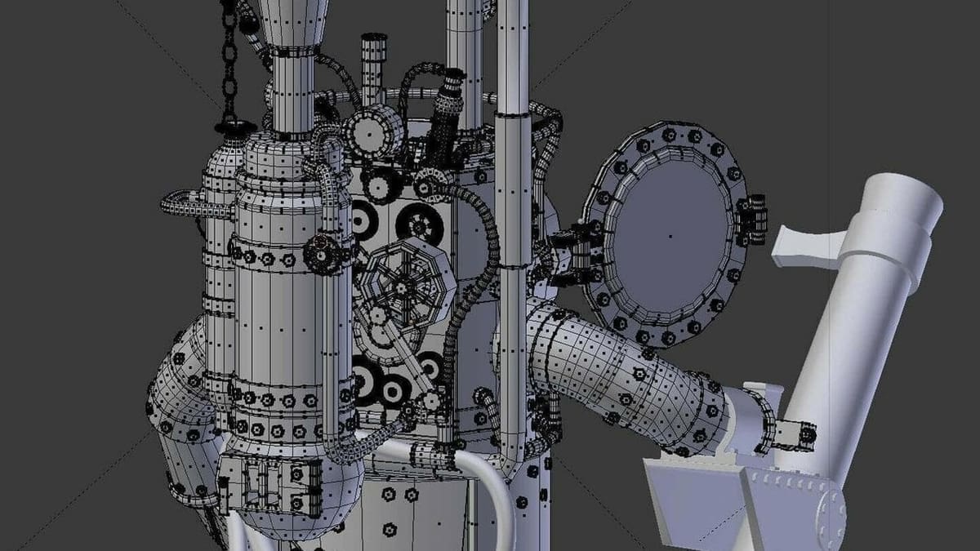Select the funnel neck above left tank
Viewport: 980px width, 551px height.
click(292, 91)
